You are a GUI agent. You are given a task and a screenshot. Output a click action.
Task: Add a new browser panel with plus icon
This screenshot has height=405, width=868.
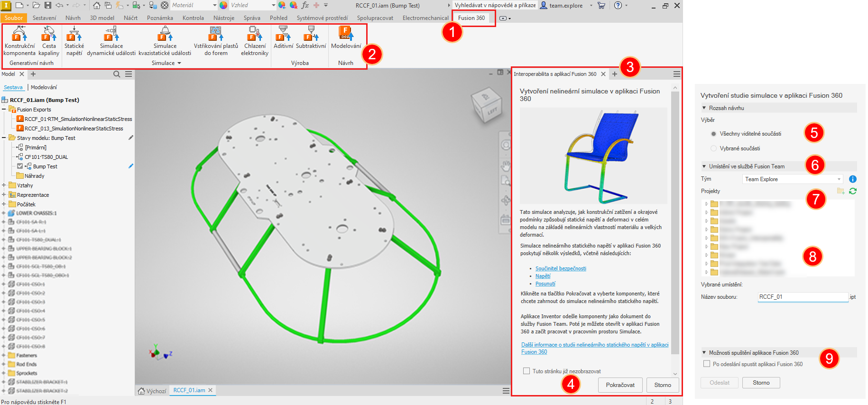[33, 74]
